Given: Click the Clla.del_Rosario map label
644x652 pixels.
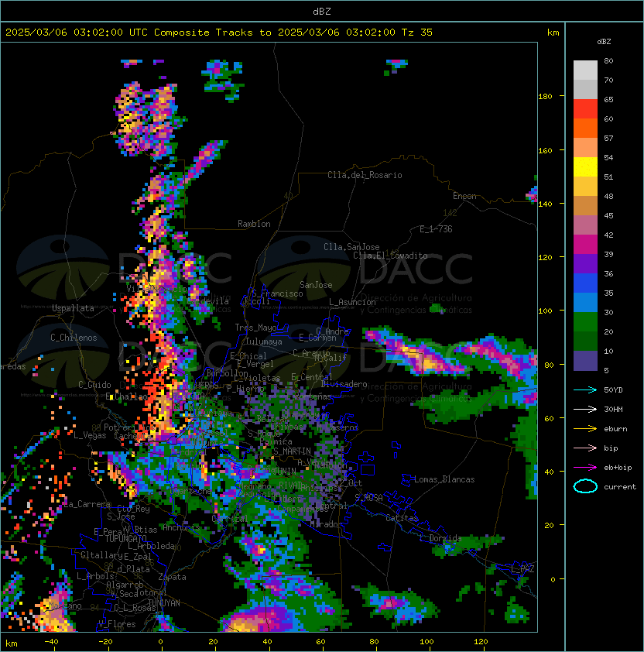Looking at the screenshot, I should click(x=365, y=175).
